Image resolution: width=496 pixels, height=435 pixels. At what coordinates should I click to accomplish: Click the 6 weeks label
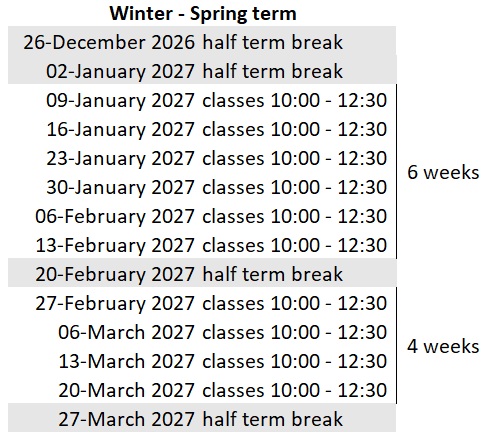[x=443, y=172]
